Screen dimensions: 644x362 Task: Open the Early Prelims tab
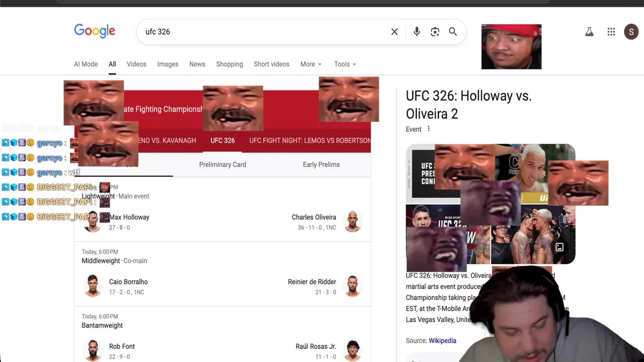321,164
